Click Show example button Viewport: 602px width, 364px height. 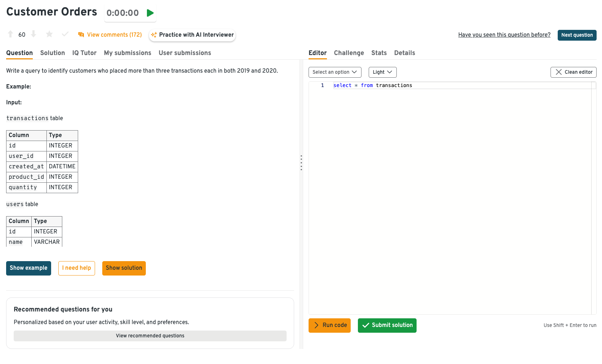tap(28, 268)
